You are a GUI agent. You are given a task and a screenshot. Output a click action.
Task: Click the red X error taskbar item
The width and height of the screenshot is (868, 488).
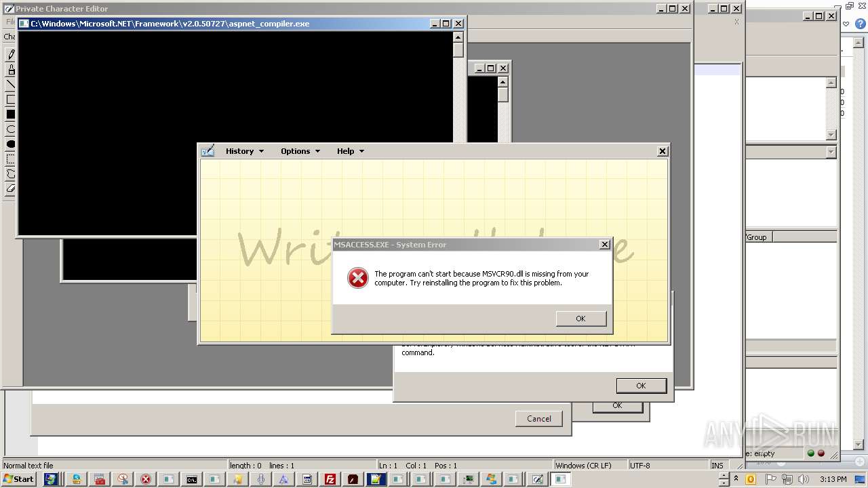point(145,479)
